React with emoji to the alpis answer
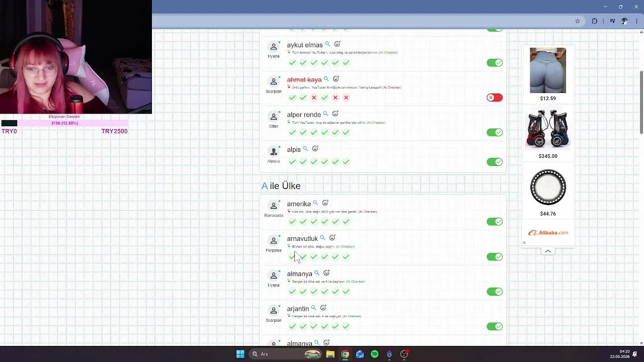The image size is (644, 362). tap(315, 149)
